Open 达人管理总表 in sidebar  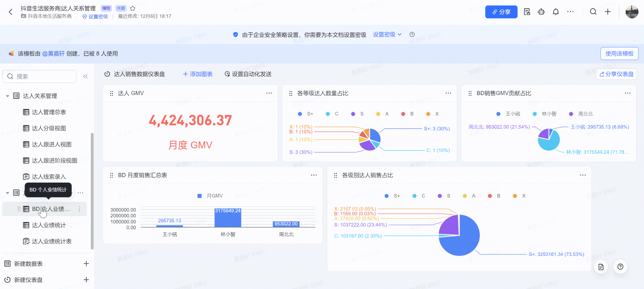(49, 112)
